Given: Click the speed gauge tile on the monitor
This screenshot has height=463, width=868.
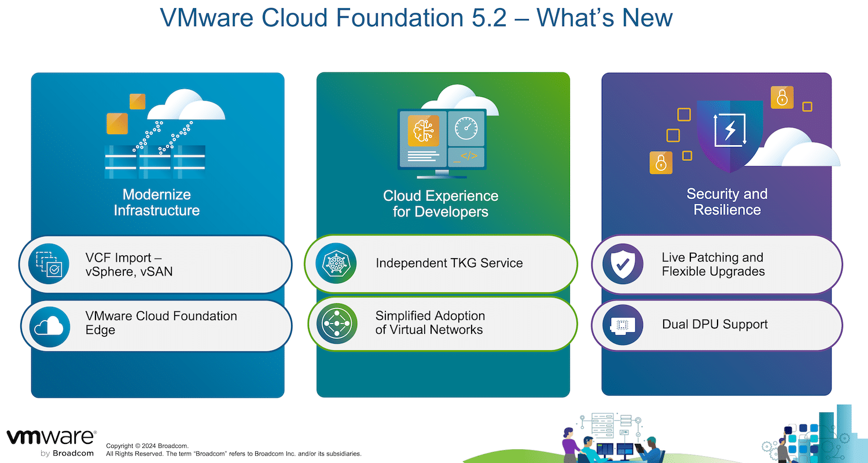Looking at the screenshot, I should [466, 128].
